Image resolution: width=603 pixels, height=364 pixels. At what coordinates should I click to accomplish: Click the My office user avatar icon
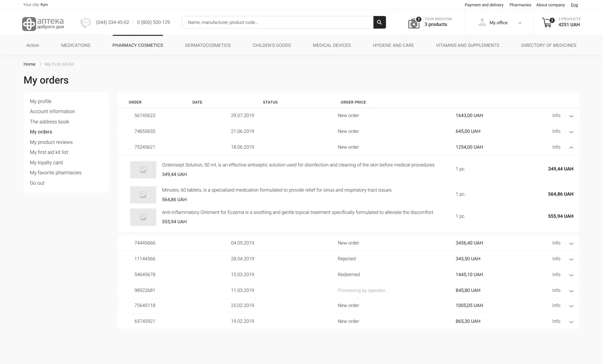click(482, 22)
